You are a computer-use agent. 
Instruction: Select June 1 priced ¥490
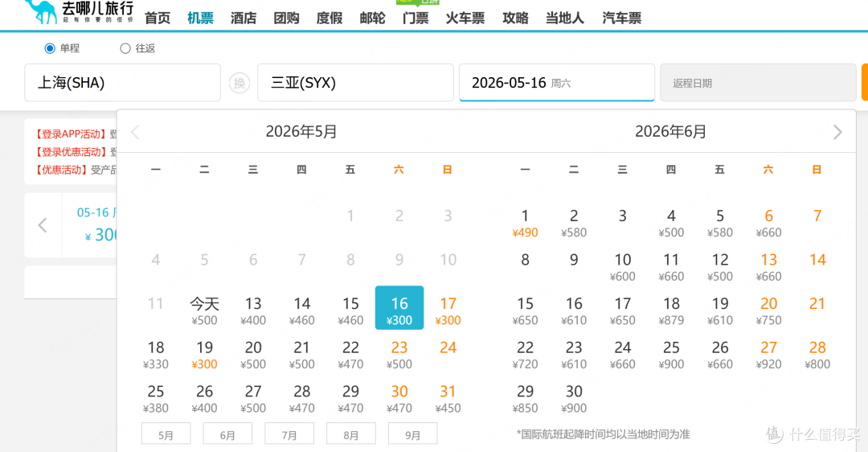coord(525,223)
